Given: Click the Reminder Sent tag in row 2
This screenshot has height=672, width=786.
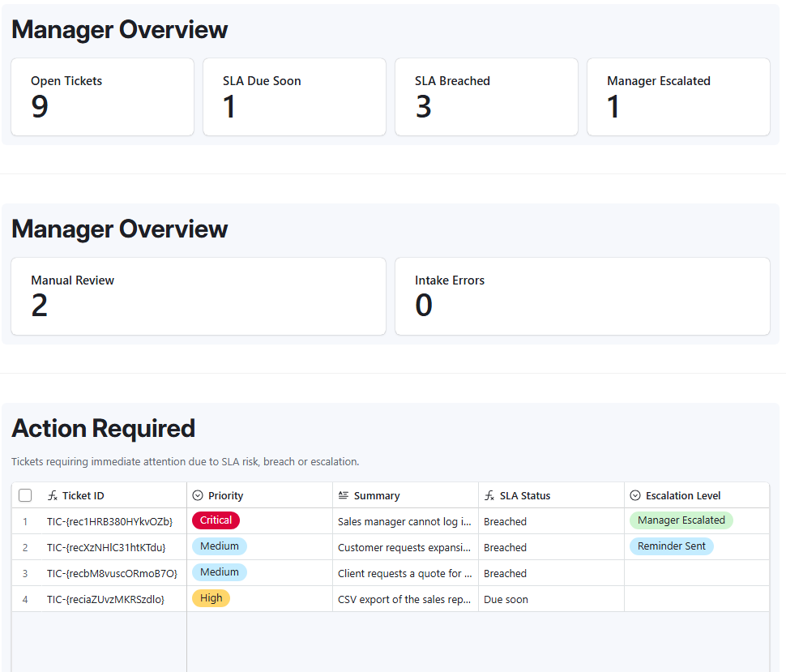Looking at the screenshot, I should (x=671, y=546).
